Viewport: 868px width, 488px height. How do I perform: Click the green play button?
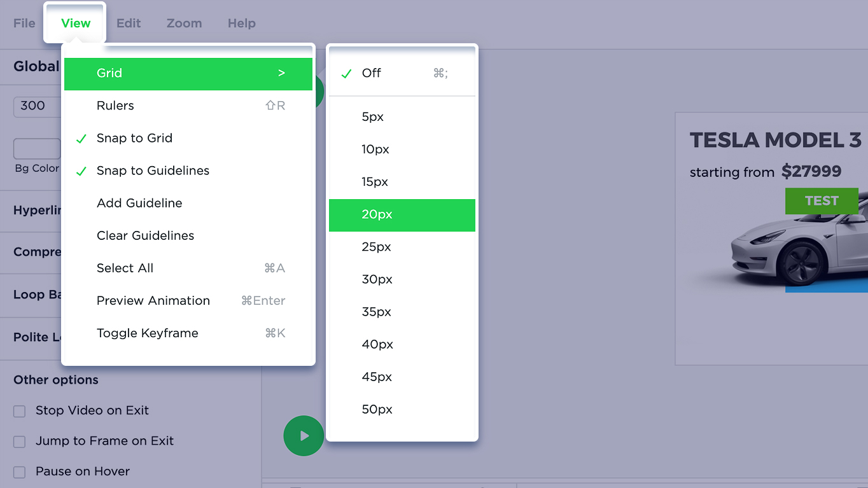pos(304,436)
